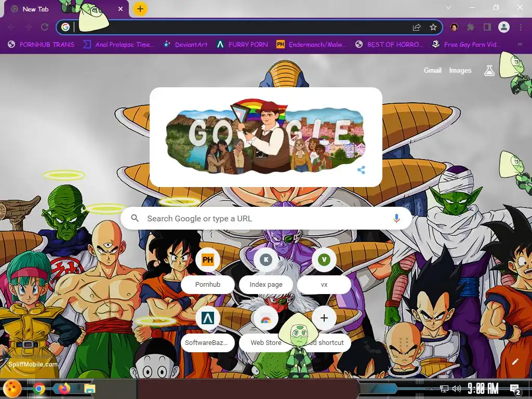Image resolution: width=532 pixels, height=399 pixels.
Task: Click the Google icon in the address bar
Action: [65, 27]
